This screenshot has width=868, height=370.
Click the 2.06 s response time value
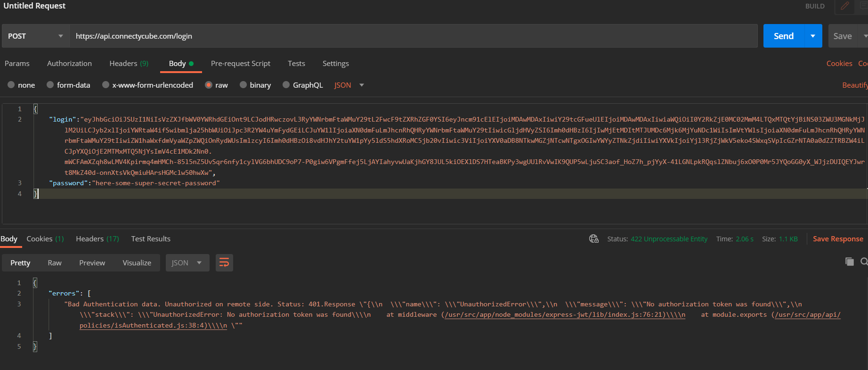[744, 239]
